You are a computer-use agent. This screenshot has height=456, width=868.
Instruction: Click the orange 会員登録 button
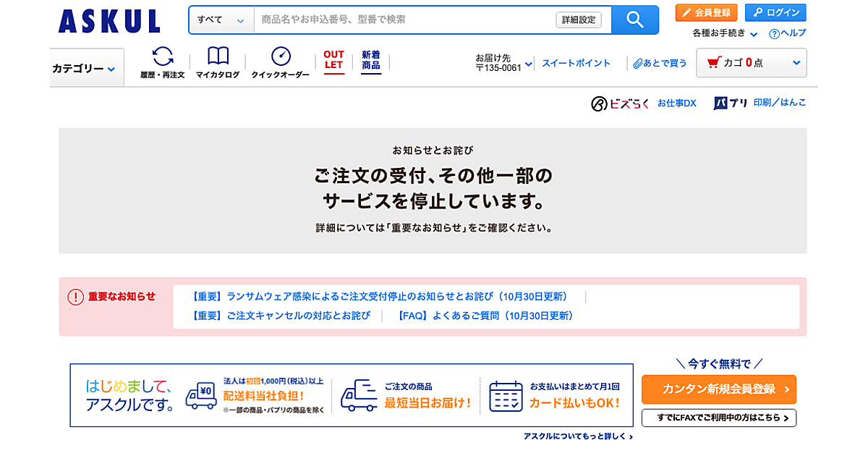pyautogui.click(x=706, y=12)
